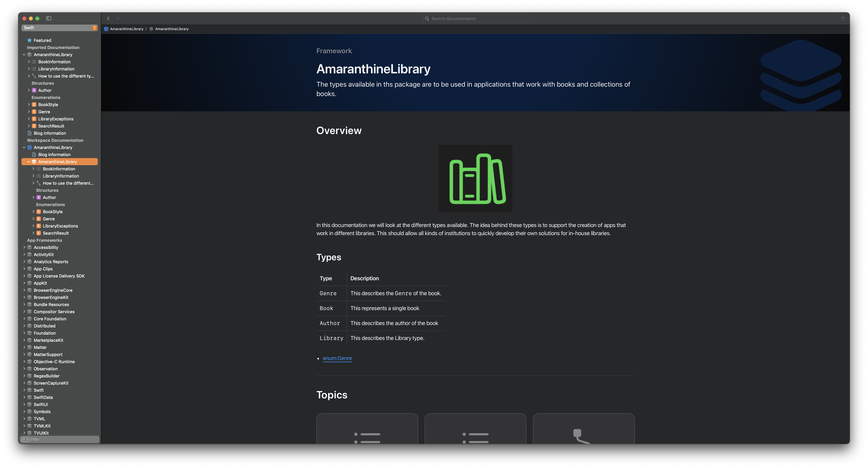This screenshot has width=868, height=468.
Task: Click the green books overview image
Action: pyautogui.click(x=475, y=179)
